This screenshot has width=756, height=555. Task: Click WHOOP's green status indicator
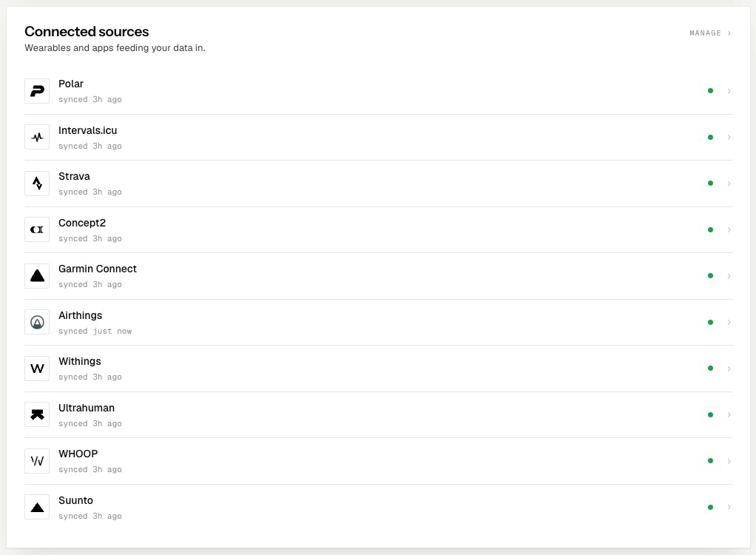tap(710, 461)
